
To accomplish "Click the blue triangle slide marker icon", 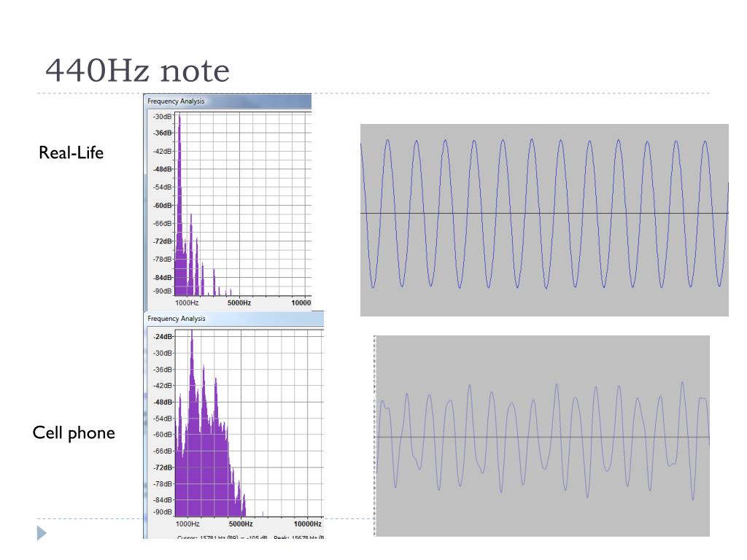I will pyautogui.click(x=42, y=533).
